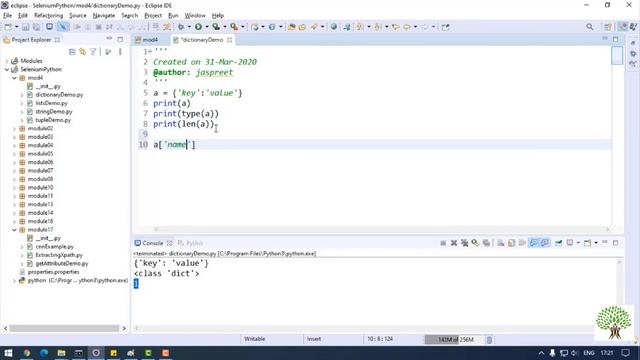Open the Run menu
The width and height of the screenshot is (640, 360).
[173, 16]
